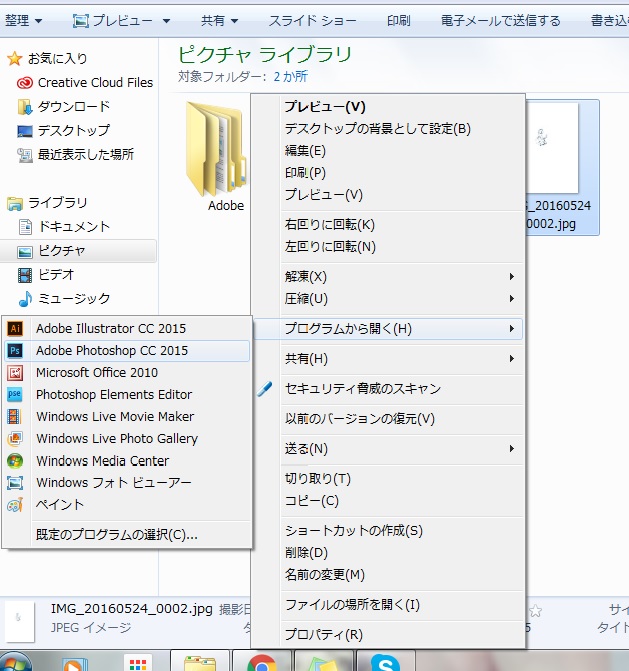Image resolution: width=629 pixels, height=671 pixels.
Task: Click the ダウンロード folder icon
Action: [x=25, y=107]
